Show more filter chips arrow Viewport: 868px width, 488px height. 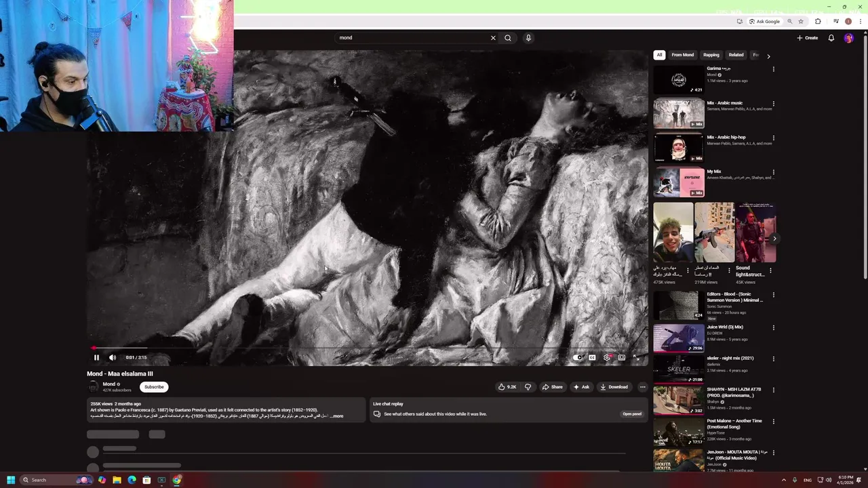768,56
